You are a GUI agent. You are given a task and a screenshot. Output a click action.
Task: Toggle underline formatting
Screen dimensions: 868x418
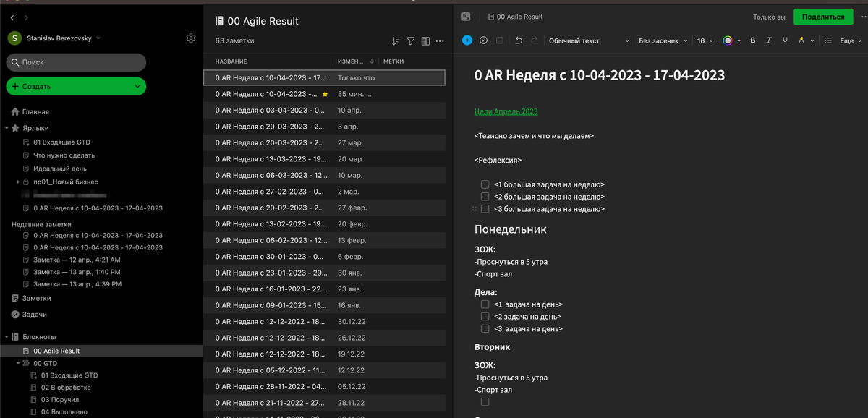coord(786,40)
